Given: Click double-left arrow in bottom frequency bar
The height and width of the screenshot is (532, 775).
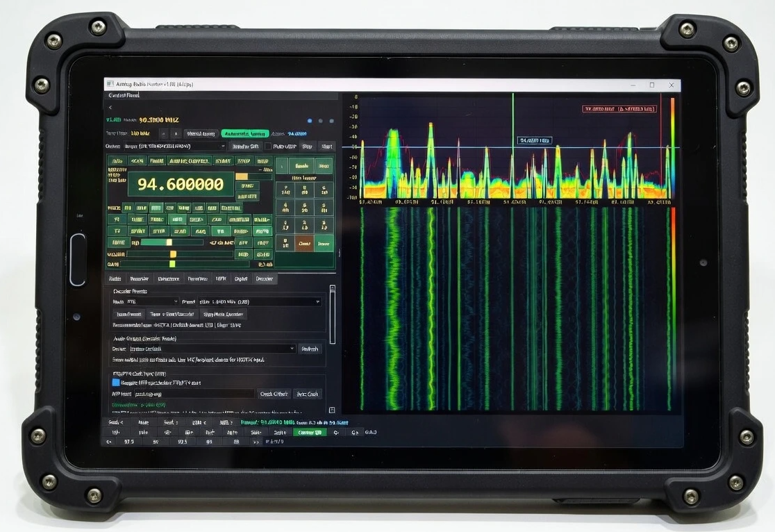Looking at the screenshot, I should pos(109,441).
